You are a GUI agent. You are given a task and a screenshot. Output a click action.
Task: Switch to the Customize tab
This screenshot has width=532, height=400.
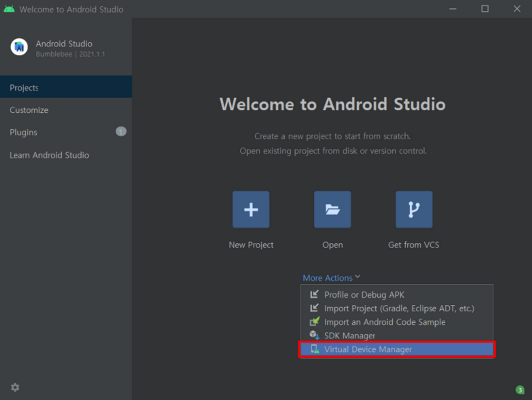coord(66,110)
